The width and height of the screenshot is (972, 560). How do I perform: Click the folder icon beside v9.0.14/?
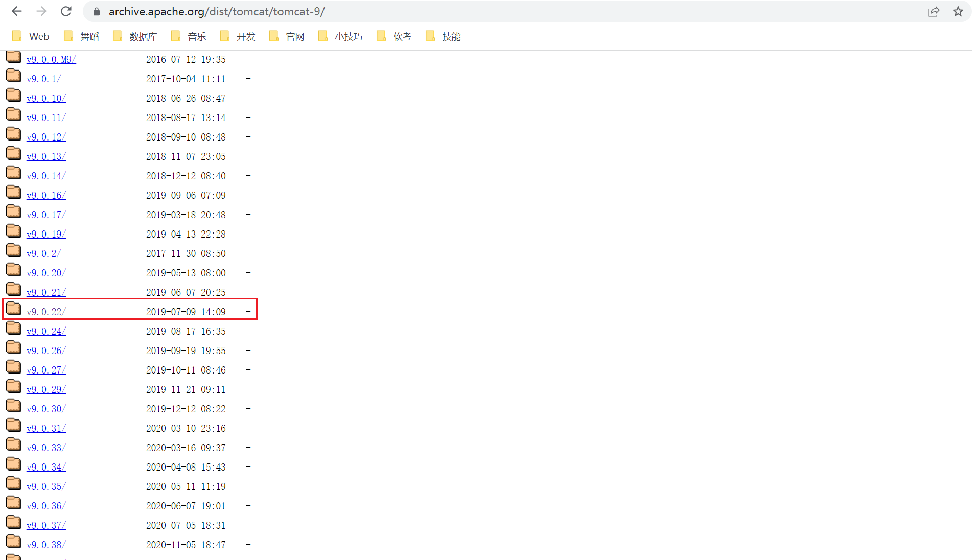(x=14, y=173)
